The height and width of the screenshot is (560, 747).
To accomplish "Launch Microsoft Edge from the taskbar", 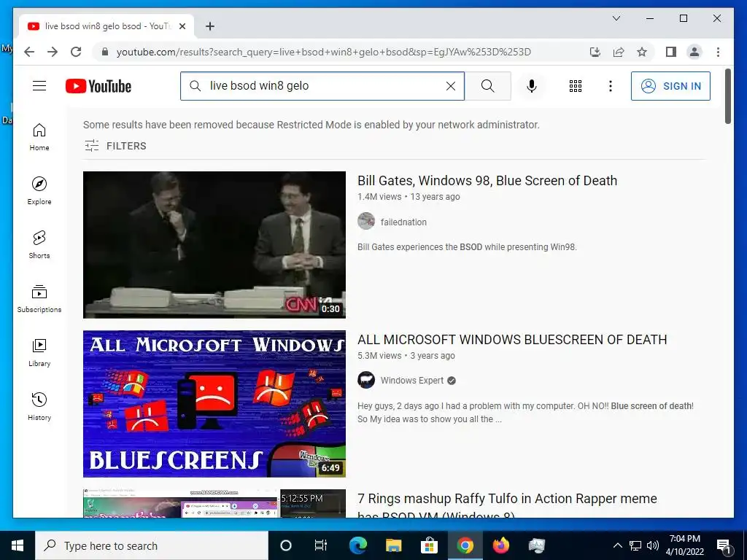I will pyautogui.click(x=357, y=545).
